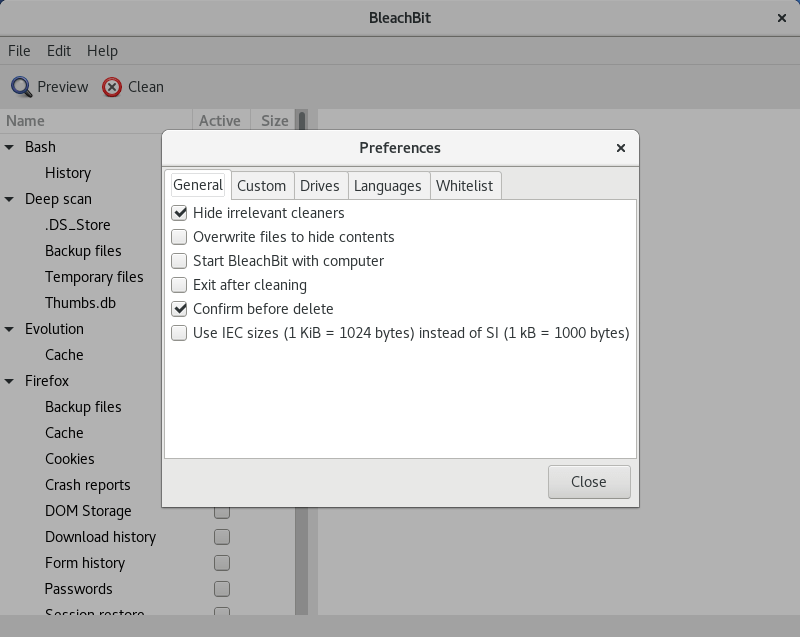
Task: Switch to the Custom tab
Action: [x=262, y=185]
